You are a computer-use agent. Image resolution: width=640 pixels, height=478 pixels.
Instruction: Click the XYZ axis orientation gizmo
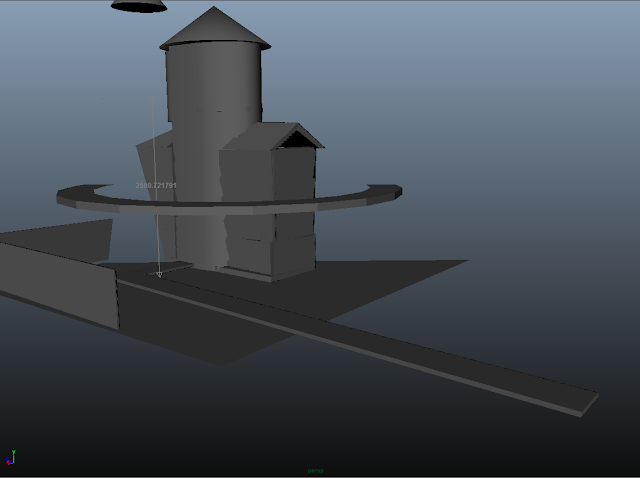[11, 458]
